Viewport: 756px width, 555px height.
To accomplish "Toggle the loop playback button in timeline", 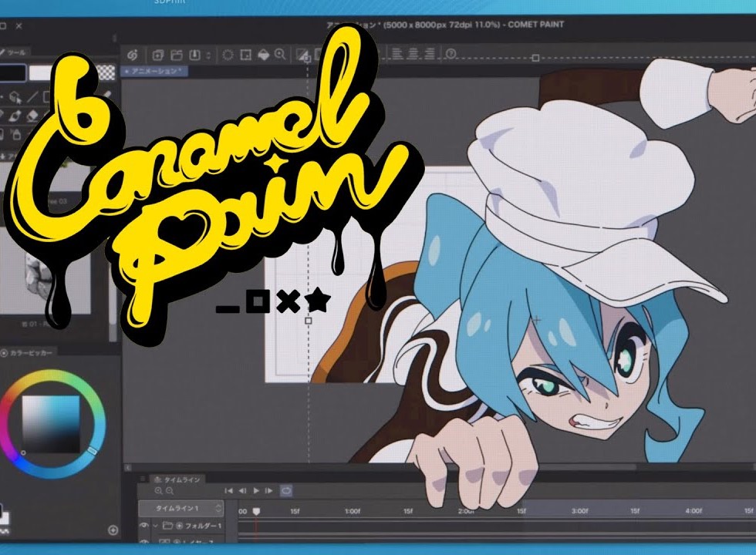I will [x=286, y=491].
